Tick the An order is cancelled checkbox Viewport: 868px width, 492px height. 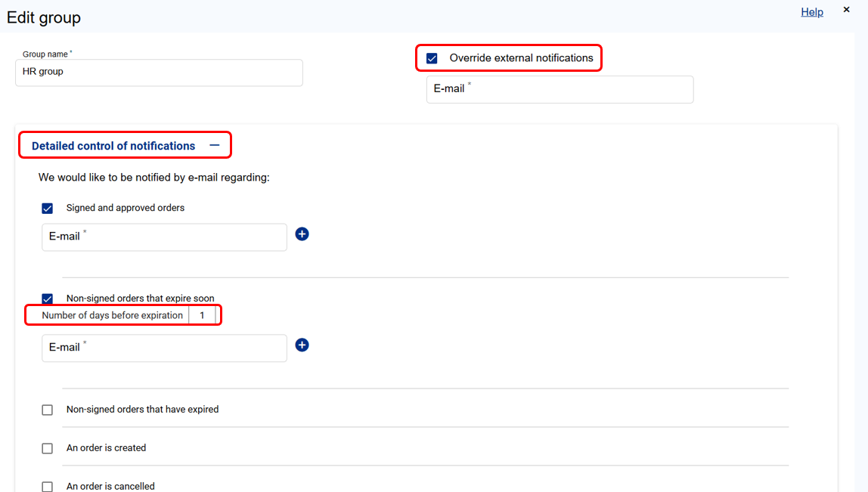(48, 487)
